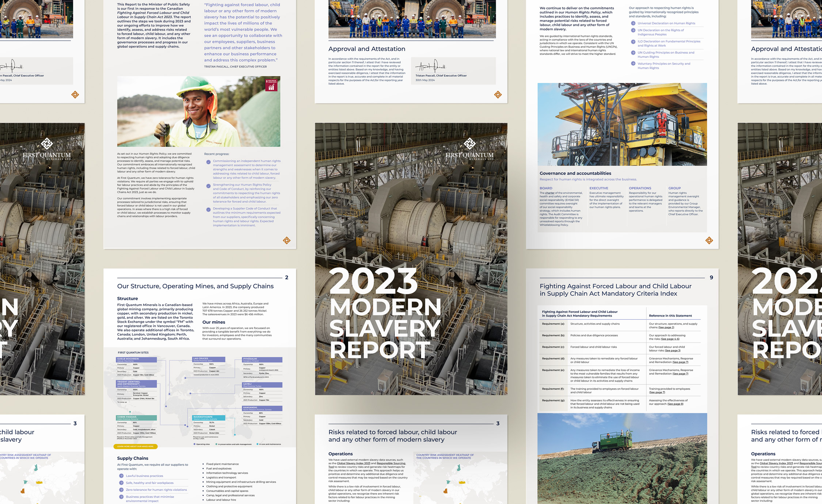
Task: Click the OPERATIONS heading in the Governance columns
Action: click(640, 188)
